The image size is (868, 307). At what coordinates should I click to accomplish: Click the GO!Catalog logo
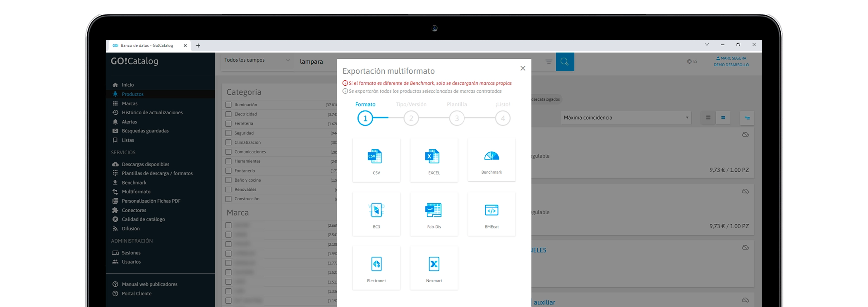tap(134, 61)
